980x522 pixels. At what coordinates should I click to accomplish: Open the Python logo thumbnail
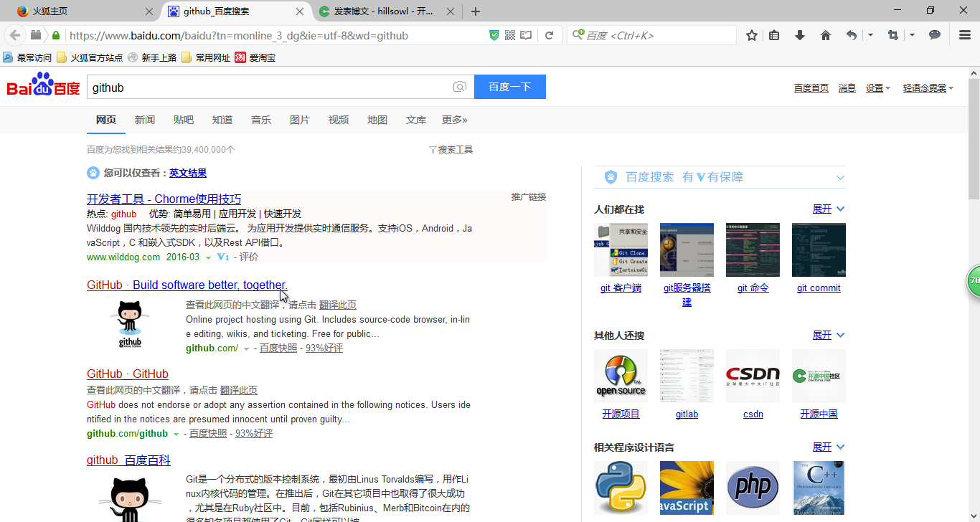(621, 488)
